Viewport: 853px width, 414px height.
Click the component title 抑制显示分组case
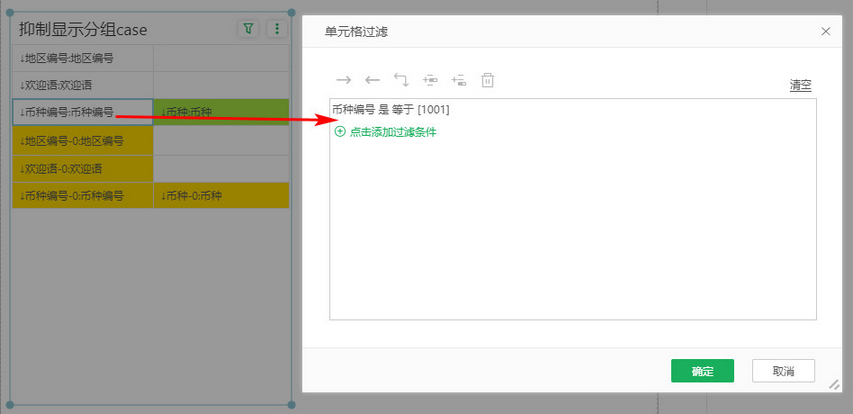click(83, 29)
